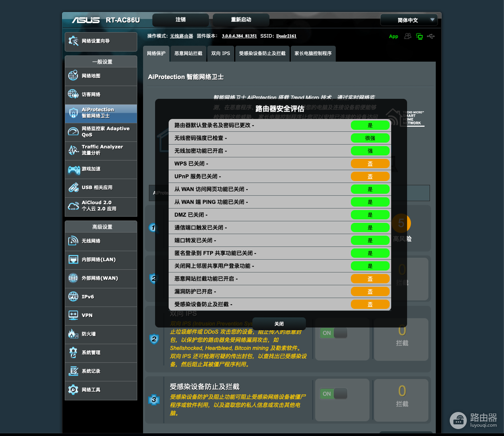This screenshot has width=504, height=436.
Task: Click the 关闭网上邻居共享用户登录功能 text
Action: point(214,266)
